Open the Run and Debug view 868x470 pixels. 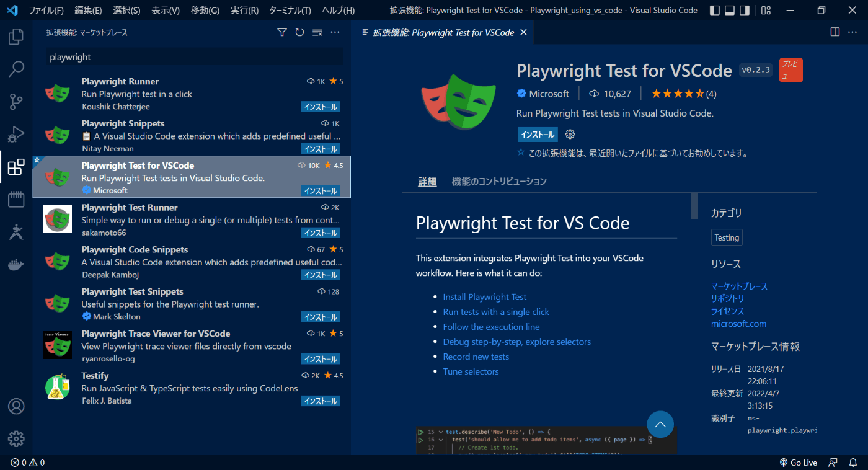(x=16, y=134)
